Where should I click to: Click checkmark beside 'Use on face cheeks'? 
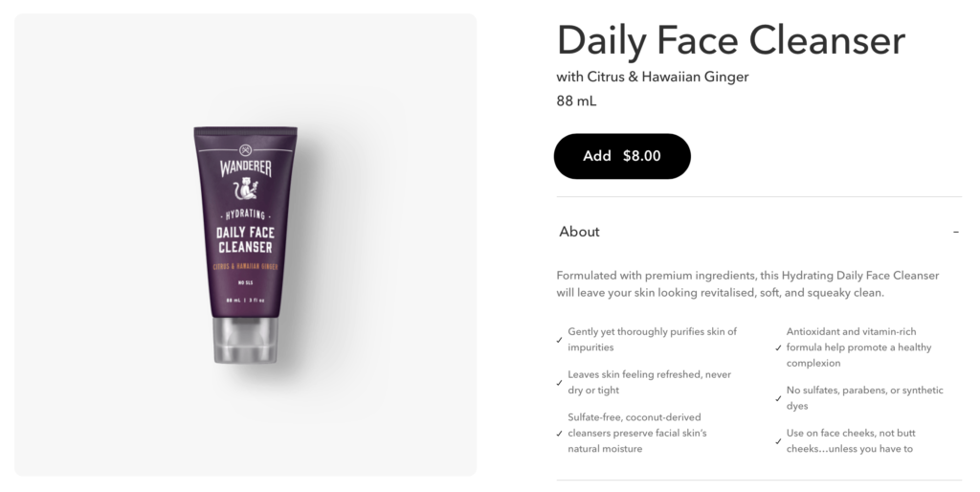778,441
